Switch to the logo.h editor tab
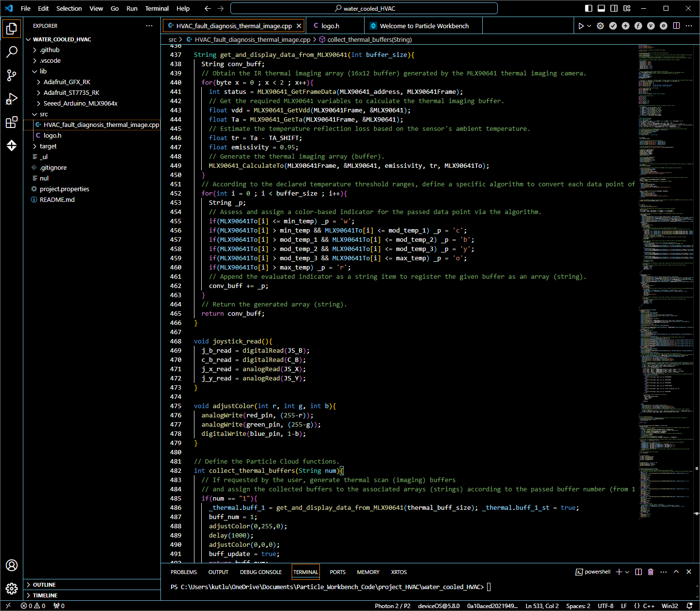700x611 pixels. 330,26
